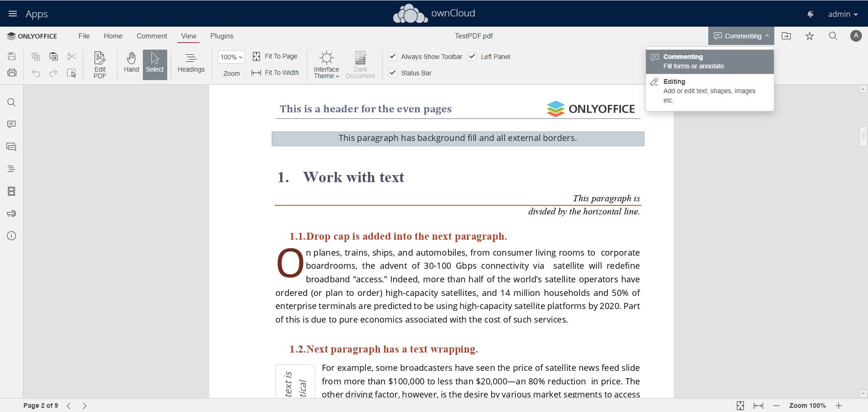This screenshot has width=868, height=412.
Task: Mark document as favorite star icon
Action: (x=809, y=36)
